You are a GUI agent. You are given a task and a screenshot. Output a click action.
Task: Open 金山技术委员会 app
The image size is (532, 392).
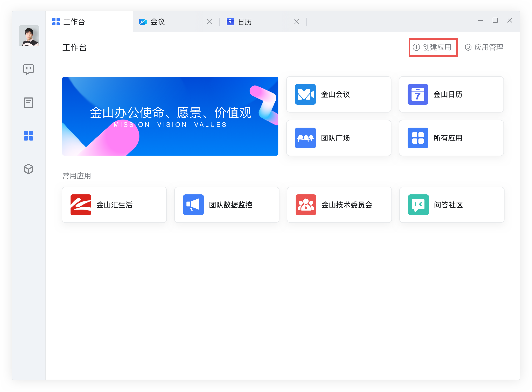(x=339, y=205)
